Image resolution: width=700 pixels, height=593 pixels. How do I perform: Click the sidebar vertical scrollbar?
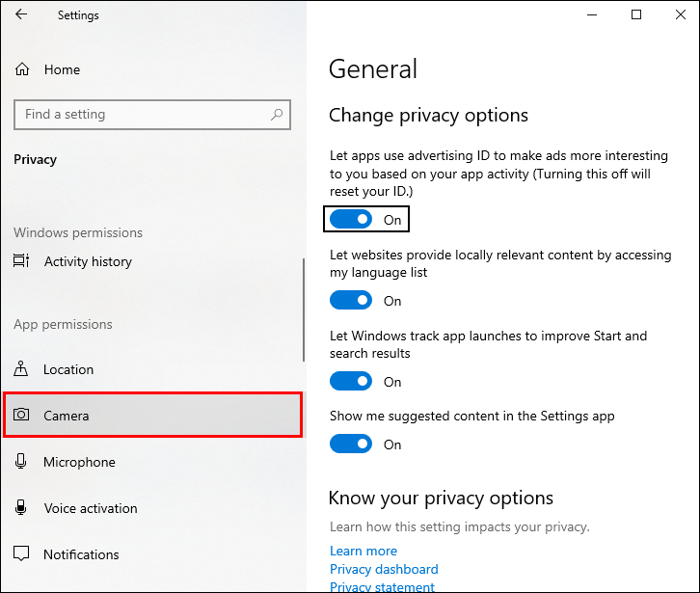click(x=304, y=309)
